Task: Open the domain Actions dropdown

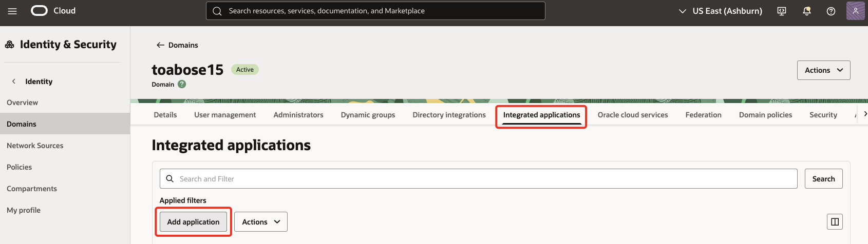Action: [824, 70]
